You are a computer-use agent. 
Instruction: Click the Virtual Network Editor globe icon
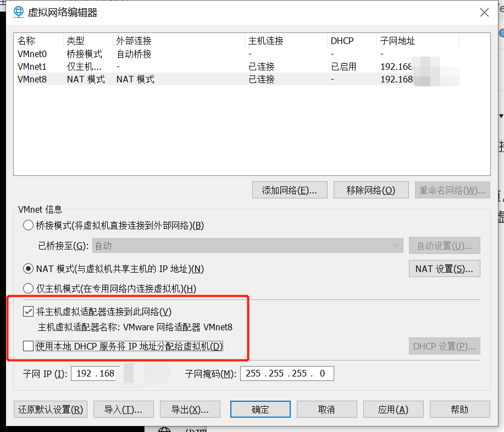18,12
